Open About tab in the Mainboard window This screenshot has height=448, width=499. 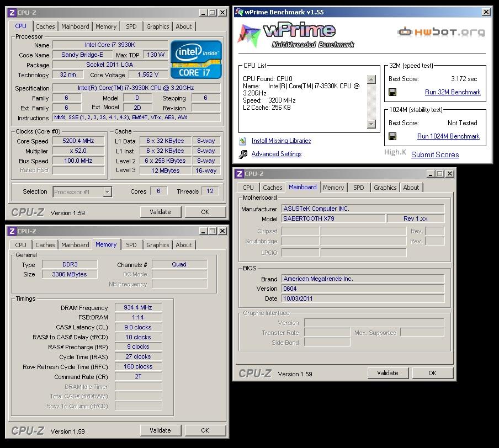click(411, 188)
